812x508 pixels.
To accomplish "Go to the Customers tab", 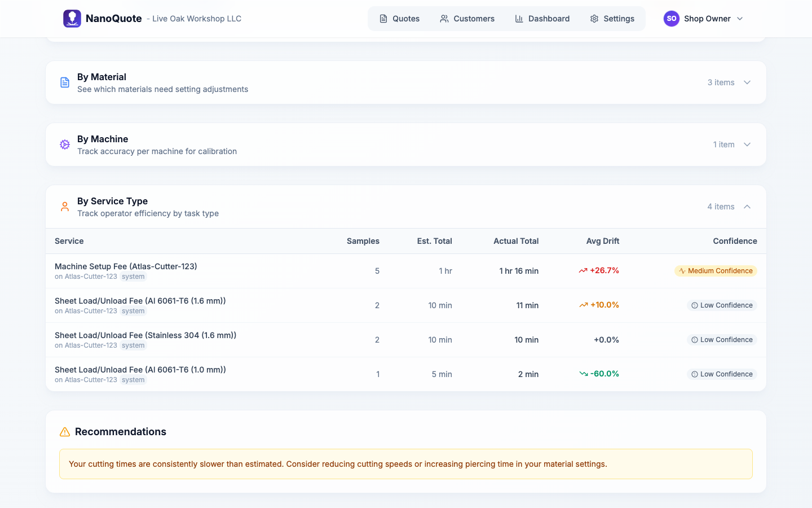I will tap(467, 19).
